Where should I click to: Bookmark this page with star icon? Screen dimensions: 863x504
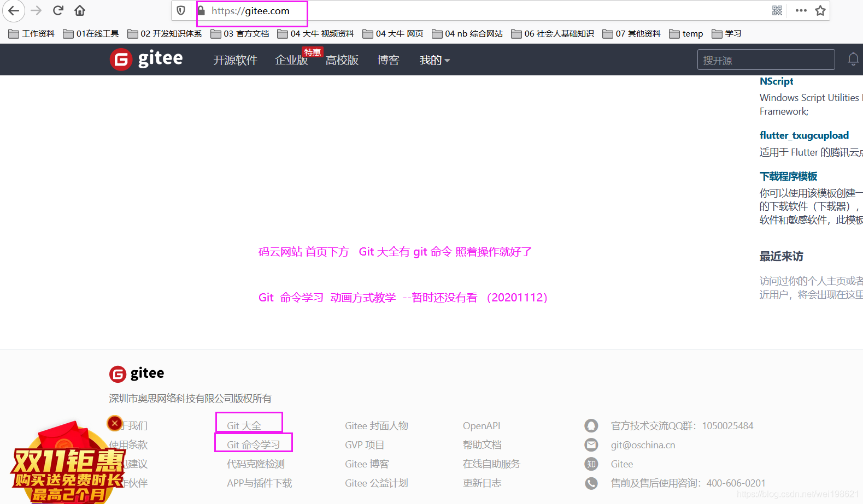point(820,10)
